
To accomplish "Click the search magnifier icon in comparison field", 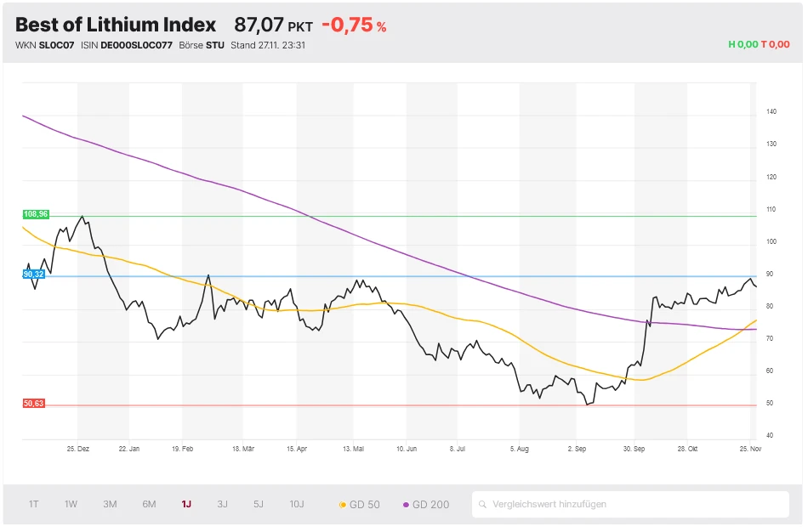I will tap(485, 504).
